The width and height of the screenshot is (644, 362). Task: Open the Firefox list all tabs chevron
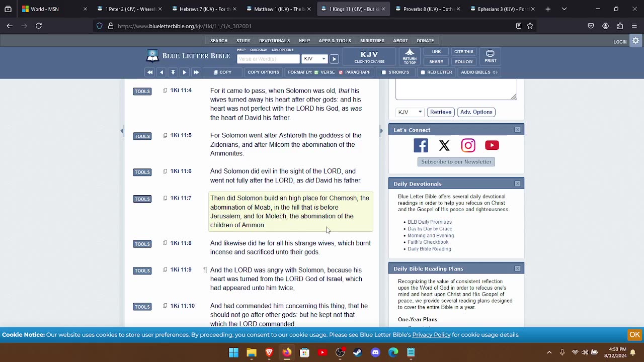pyautogui.click(x=564, y=9)
